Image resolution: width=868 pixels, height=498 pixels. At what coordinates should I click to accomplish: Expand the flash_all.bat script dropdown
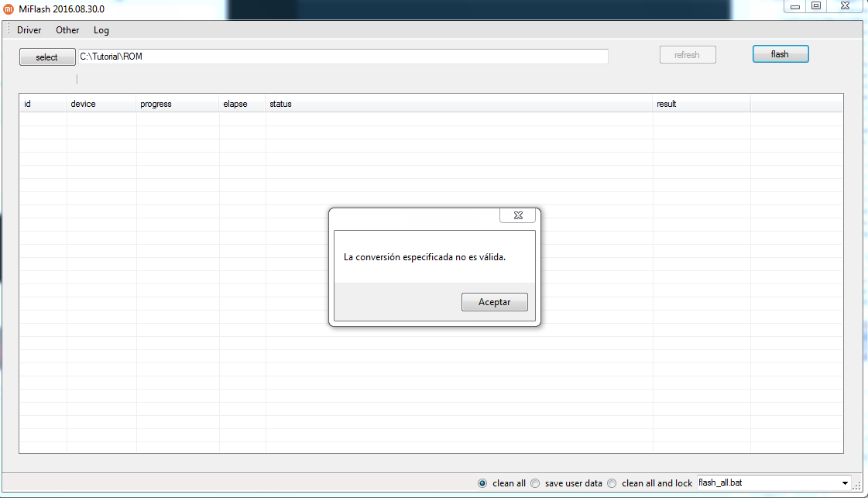[845, 483]
